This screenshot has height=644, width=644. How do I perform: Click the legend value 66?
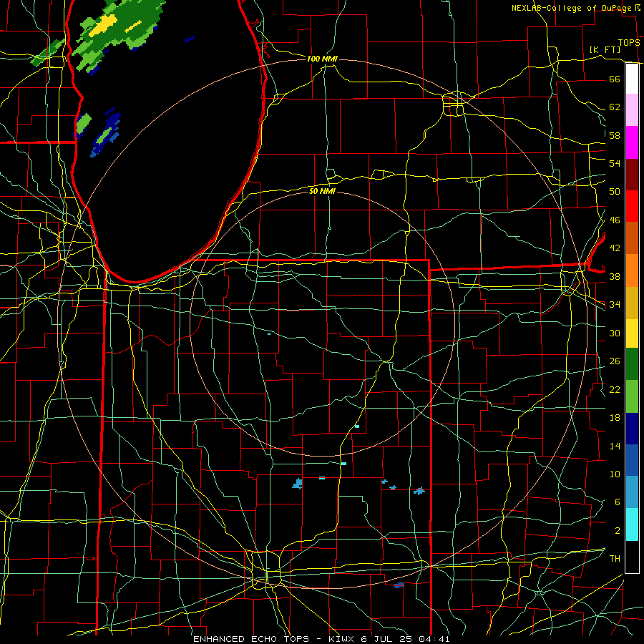(615, 79)
